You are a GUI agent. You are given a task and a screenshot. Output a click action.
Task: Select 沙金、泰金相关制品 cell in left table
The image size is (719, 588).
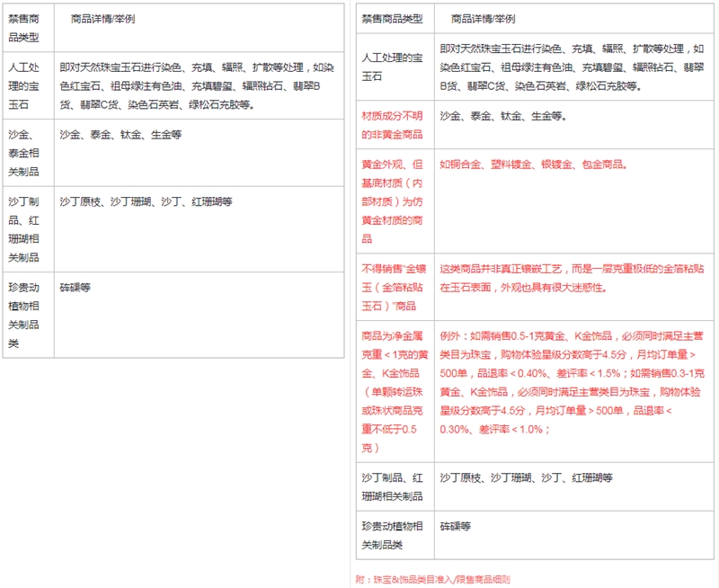pos(24,151)
